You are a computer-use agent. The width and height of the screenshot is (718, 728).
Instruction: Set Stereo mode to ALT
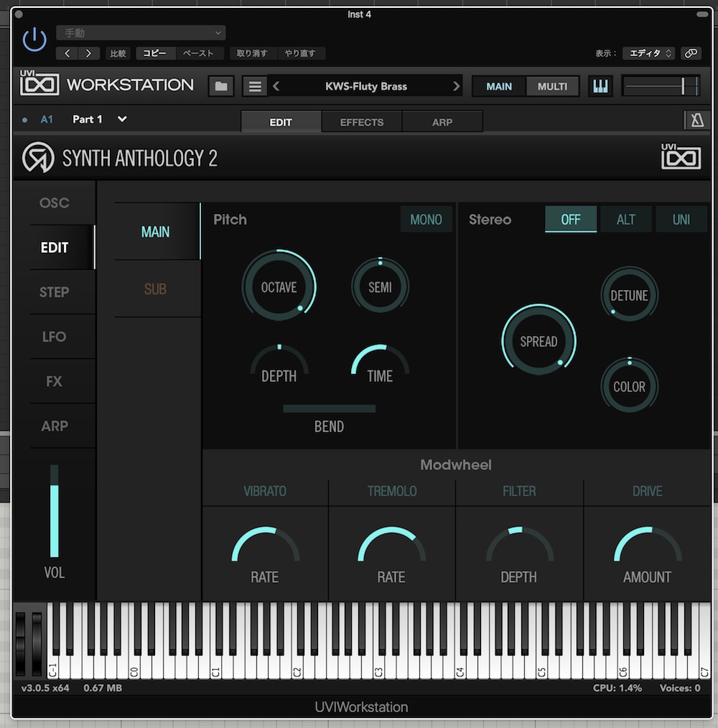625,220
